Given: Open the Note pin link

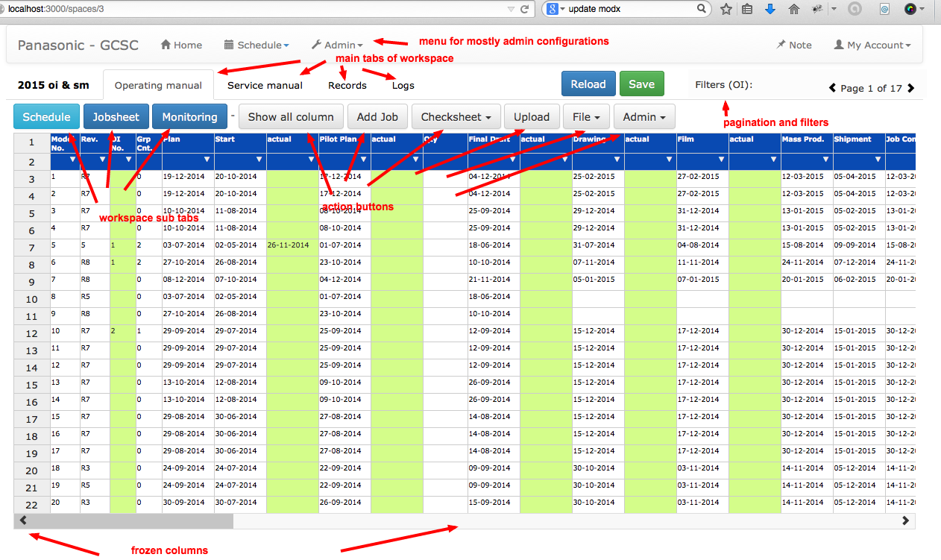Looking at the screenshot, I should tap(793, 45).
